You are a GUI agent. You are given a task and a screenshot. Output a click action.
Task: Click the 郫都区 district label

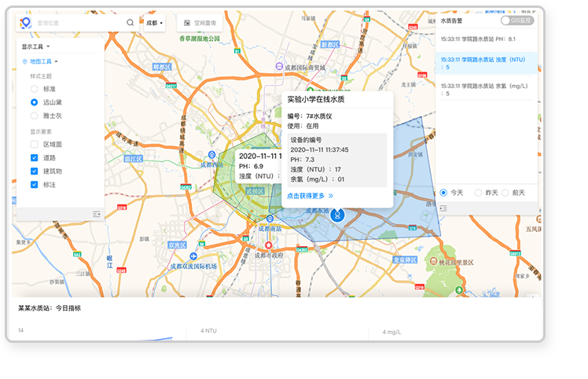click(x=162, y=67)
